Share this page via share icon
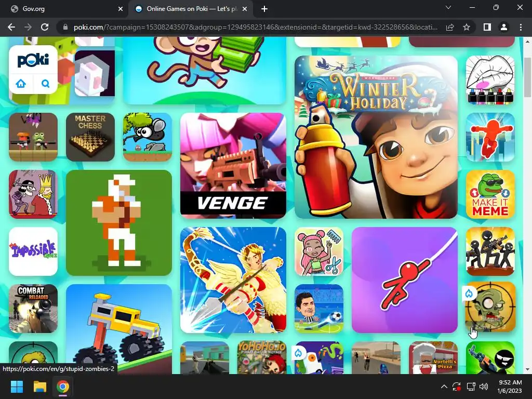 450,27
